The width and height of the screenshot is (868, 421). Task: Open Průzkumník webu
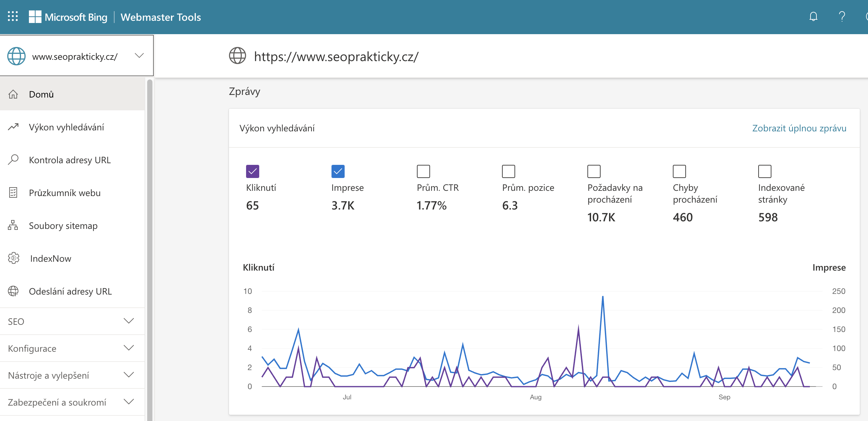[72, 193]
